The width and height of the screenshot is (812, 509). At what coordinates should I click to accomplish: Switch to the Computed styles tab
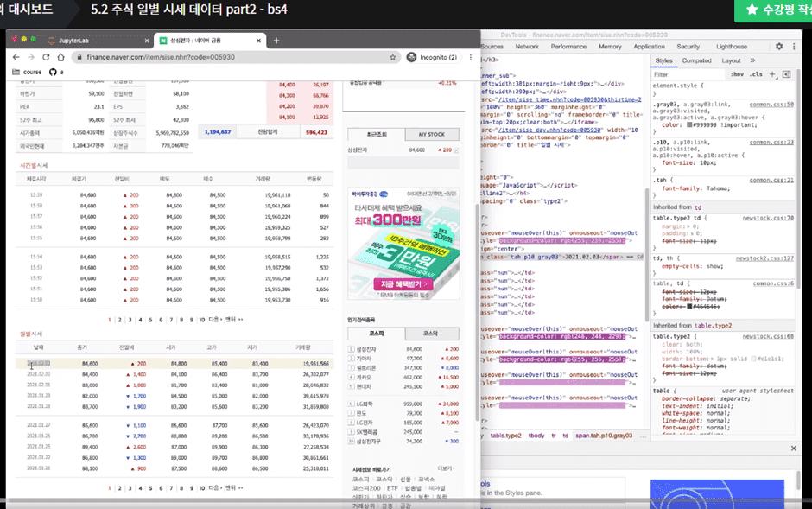pos(696,60)
